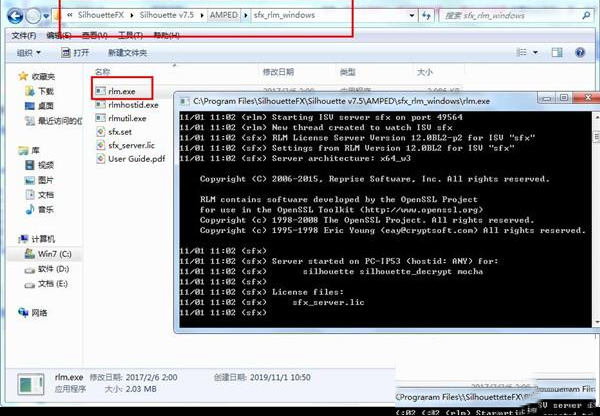The width and height of the screenshot is (600, 416).
Task: Click the Back navigation arrow
Action: click(14, 17)
